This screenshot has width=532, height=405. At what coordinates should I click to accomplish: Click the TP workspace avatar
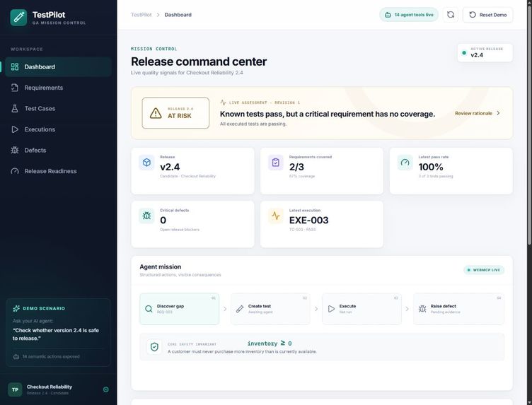point(15,389)
